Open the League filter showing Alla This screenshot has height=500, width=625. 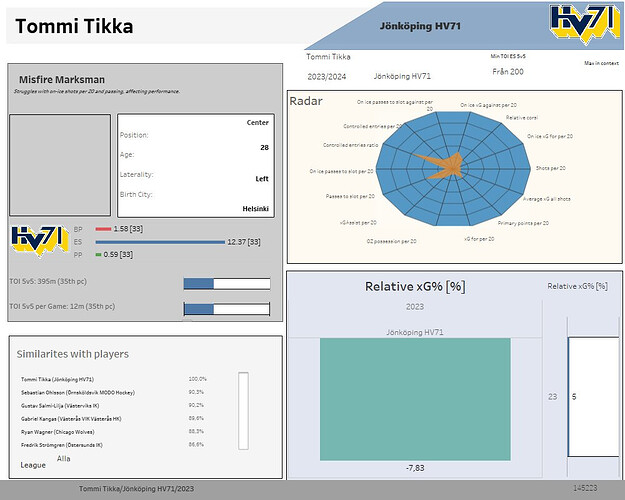[x=63, y=459]
